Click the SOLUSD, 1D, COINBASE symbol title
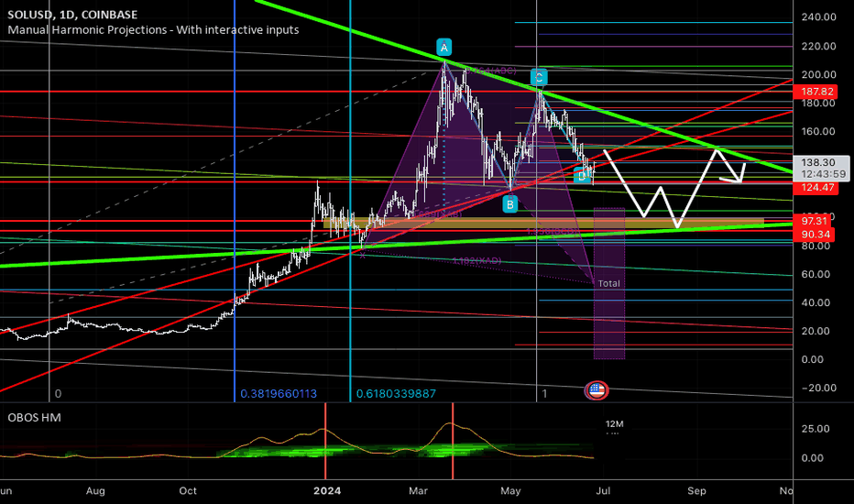 point(72,15)
